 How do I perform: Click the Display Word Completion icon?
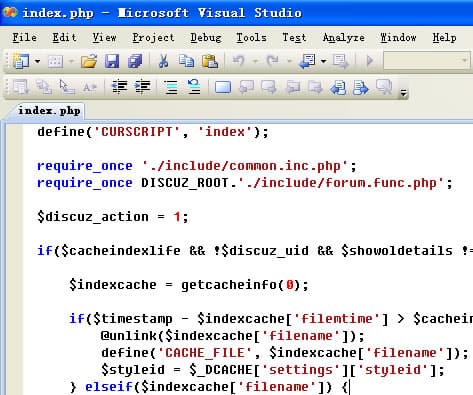(x=90, y=87)
